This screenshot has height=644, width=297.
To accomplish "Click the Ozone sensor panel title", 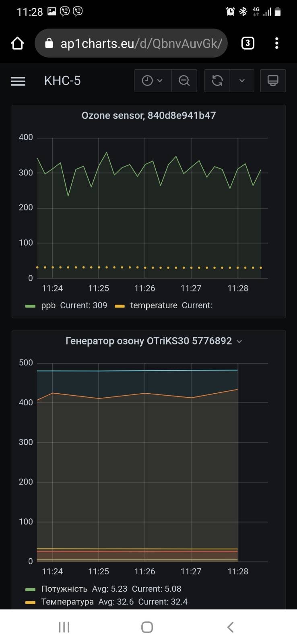I will pyautogui.click(x=148, y=116).
